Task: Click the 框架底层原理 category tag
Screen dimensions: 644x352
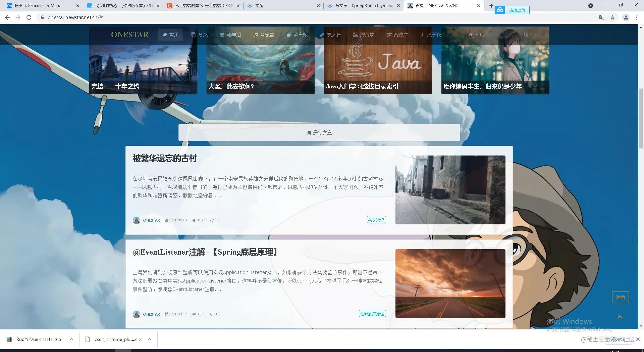Action: tap(372, 314)
